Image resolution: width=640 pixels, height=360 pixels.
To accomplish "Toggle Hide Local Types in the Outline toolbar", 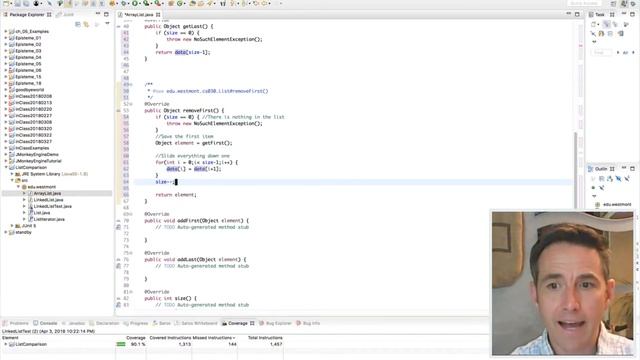I will (x=602, y=188).
